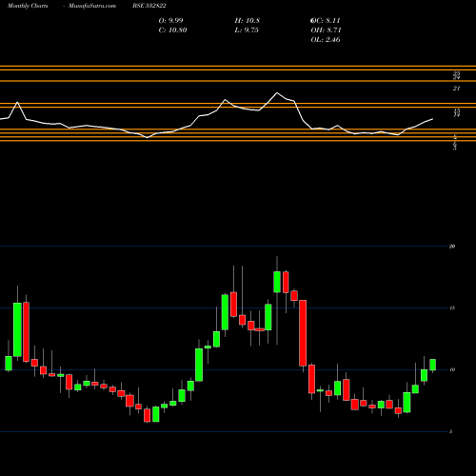This screenshot has width=476, height=476.
Task: Click the lowest red candle near 6
Action: tap(147, 415)
